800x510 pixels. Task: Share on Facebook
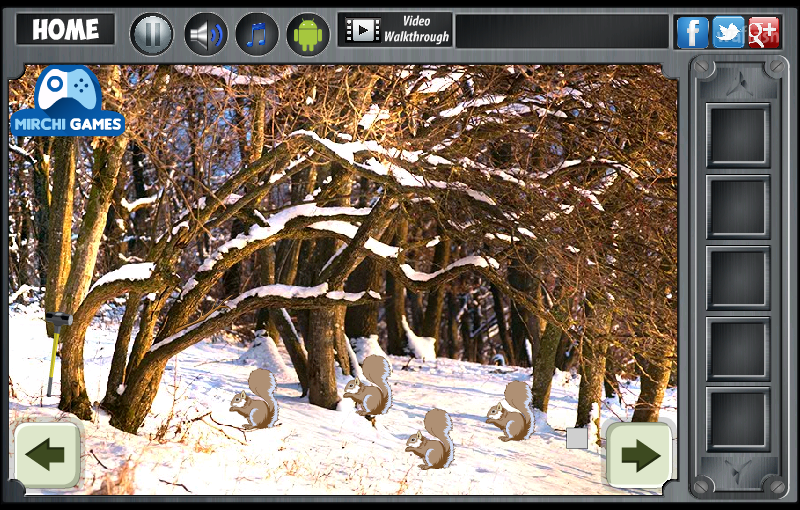click(x=692, y=32)
